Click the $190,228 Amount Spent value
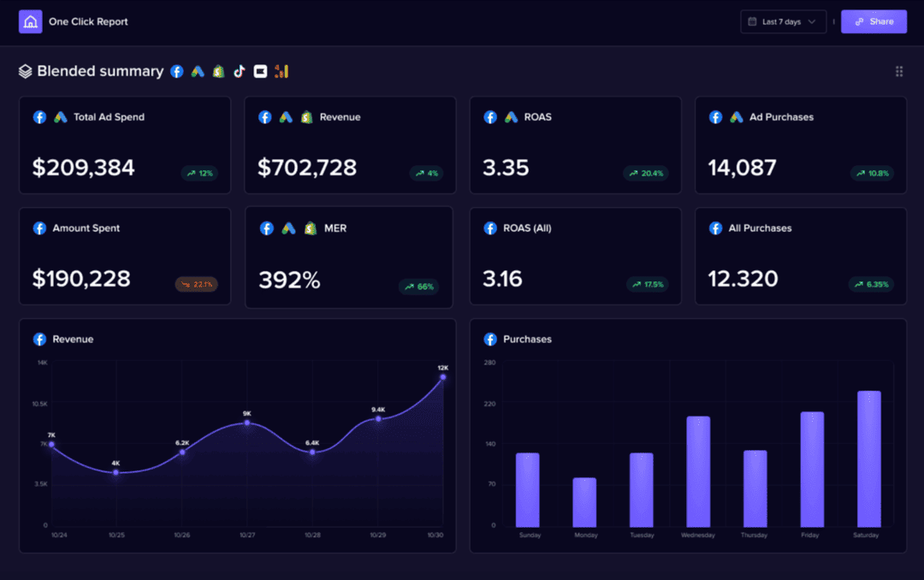This screenshot has height=580, width=924. (x=81, y=278)
